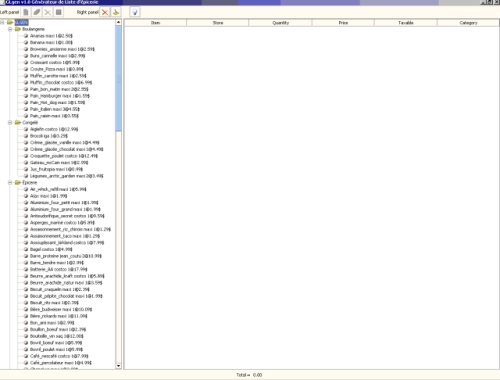Collapse the root GLgen tree node
This screenshot has height=380, width=500.
click(2, 22)
